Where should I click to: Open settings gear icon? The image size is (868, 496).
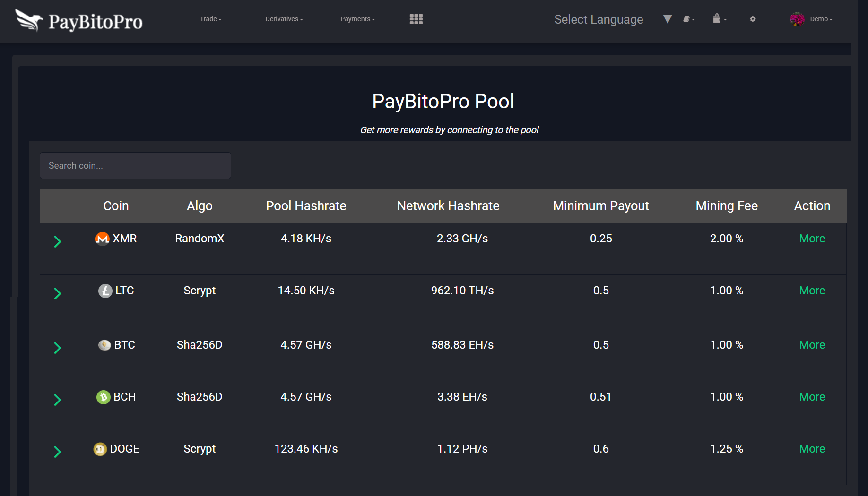coord(753,19)
